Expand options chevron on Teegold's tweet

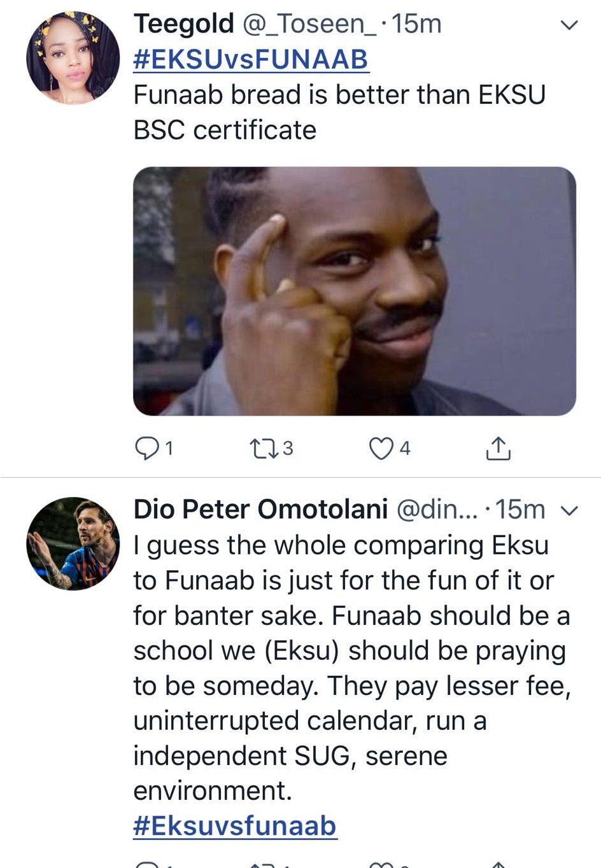(569, 25)
